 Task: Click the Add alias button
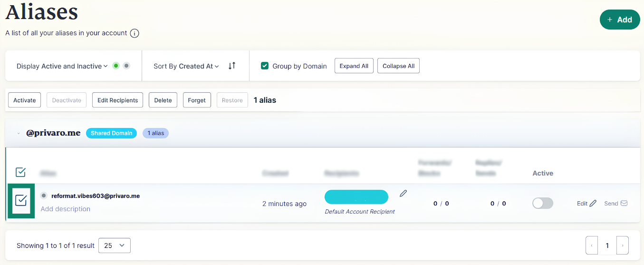620,20
